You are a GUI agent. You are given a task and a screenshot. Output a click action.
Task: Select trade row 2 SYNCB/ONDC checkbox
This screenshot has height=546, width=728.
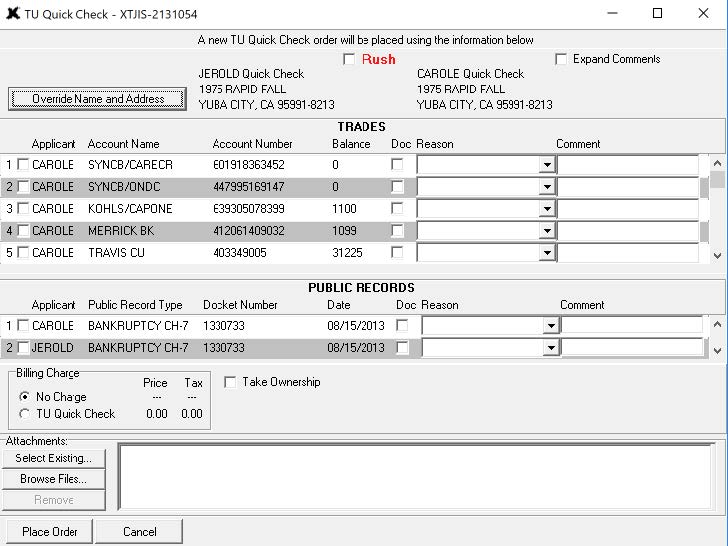(x=23, y=187)
